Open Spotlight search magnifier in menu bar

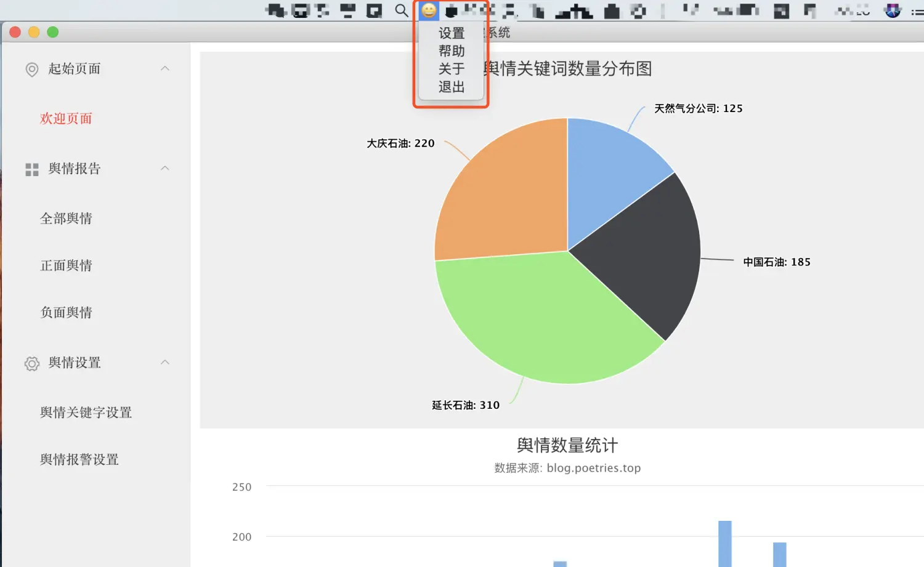402,10
